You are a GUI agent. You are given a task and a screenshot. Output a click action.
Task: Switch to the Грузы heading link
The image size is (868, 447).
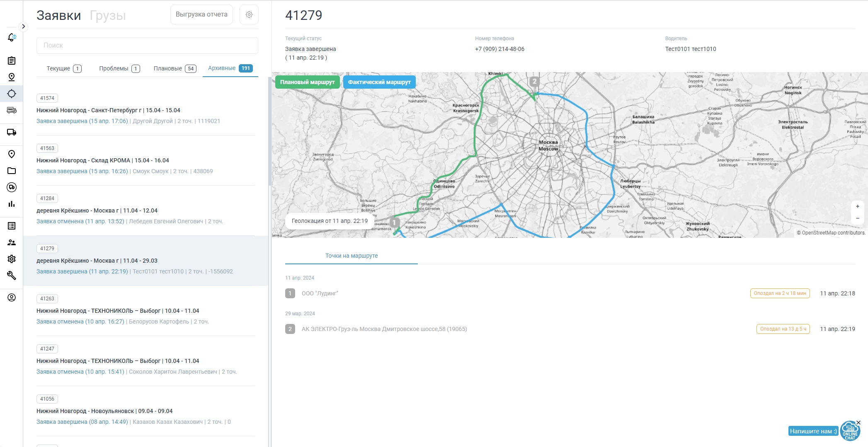pos(108,15)
